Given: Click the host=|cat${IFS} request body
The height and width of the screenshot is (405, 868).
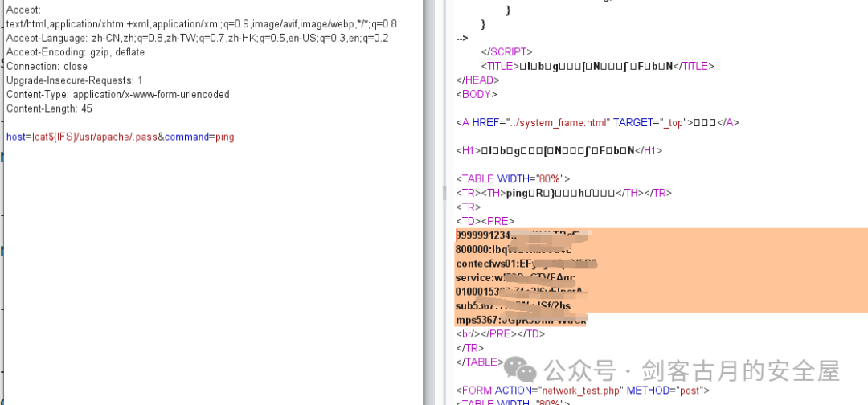Looking at the screenshot, I should tap(120, 137).
